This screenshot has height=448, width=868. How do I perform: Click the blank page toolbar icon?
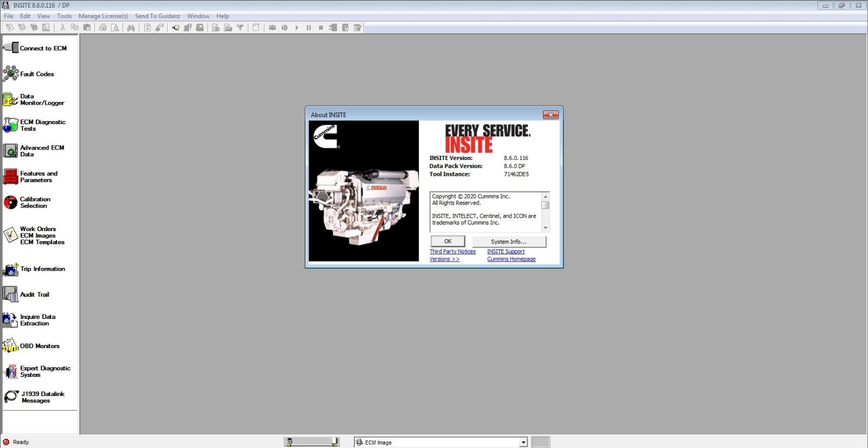pos(256,28)
